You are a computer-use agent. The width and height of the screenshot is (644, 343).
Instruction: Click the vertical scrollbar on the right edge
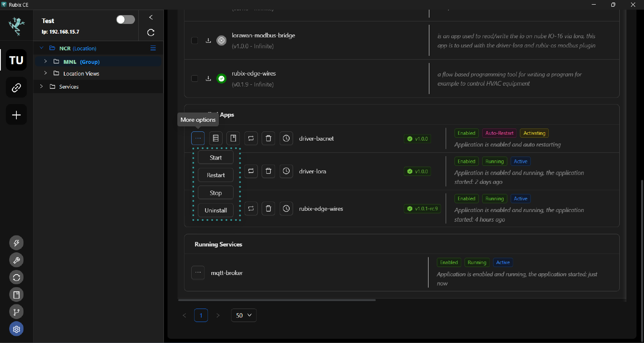pos(641,260)
